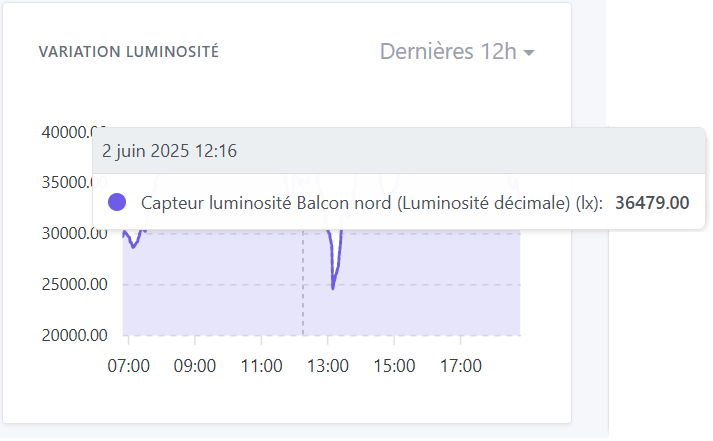The width and height of the screenshot is (713, 441).
Task: Click the 36479.00 value in the tooltip
Action: click(652, 203)
